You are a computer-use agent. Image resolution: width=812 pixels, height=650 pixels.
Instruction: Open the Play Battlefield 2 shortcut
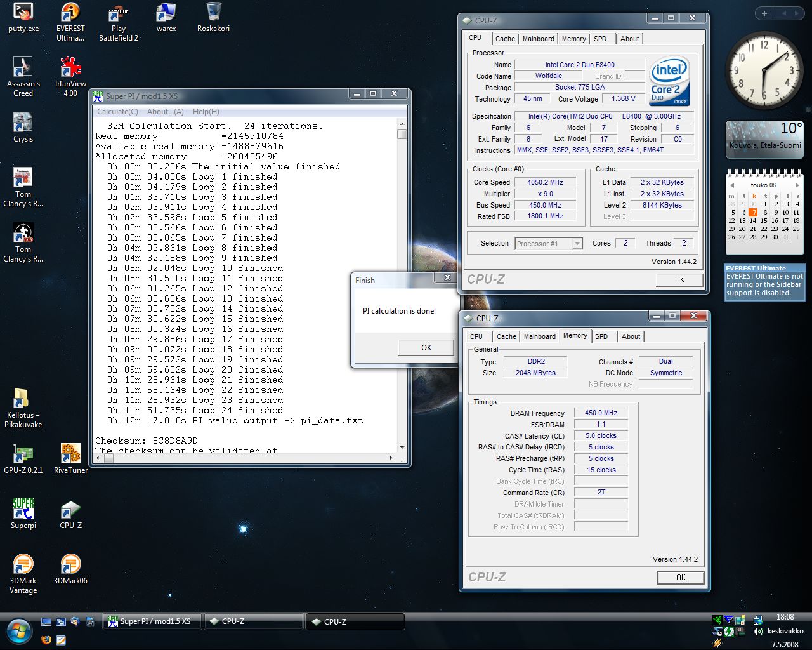point(119,22)
